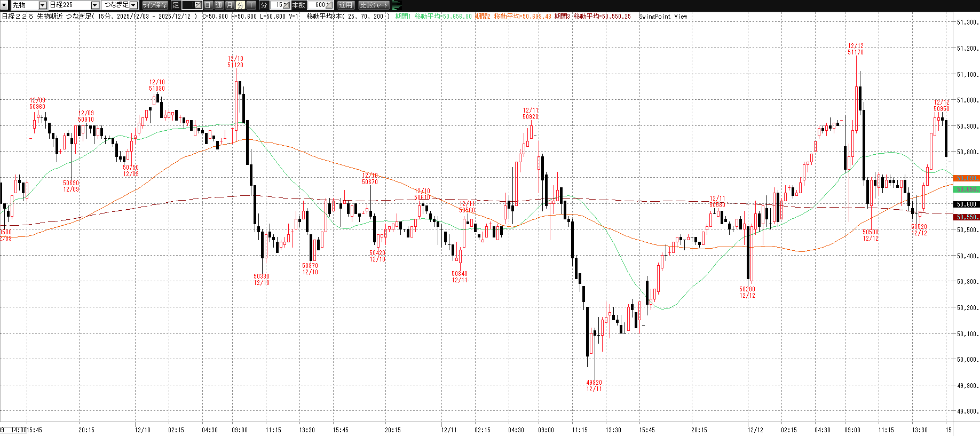Select the 週 (weekly) timeframe button
This screenshot has width=980, height=436.
pyautogui.click(x=219, y=5)
